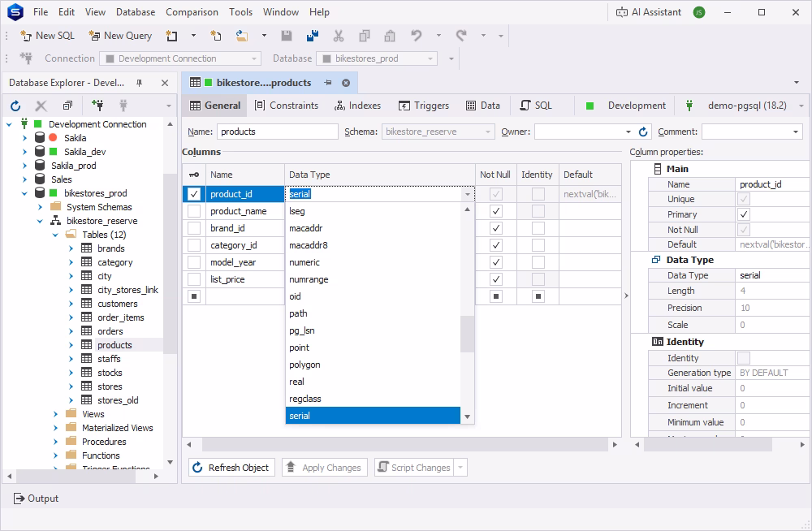812x531 pixels.
Task: Click the Script Changes button
Action: [414, 468]
